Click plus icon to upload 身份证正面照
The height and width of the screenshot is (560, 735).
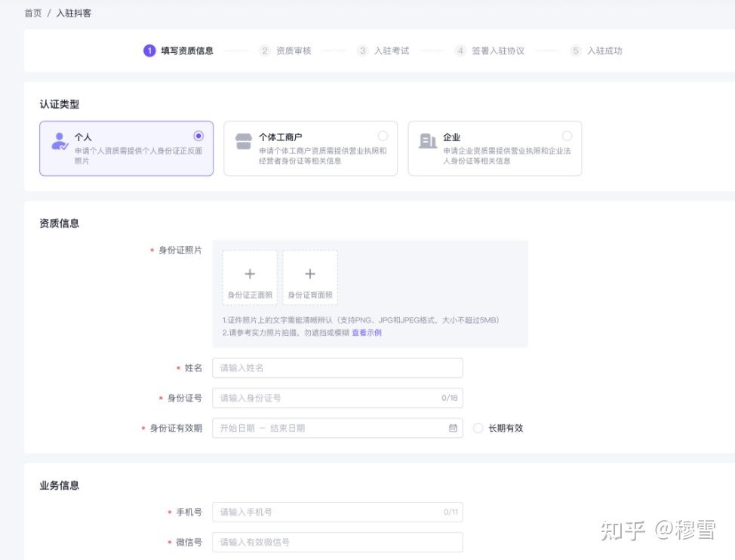pos(249,274)
